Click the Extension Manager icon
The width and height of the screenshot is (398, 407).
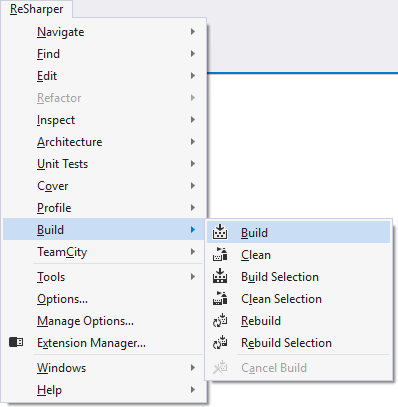(x=16, y=342)
